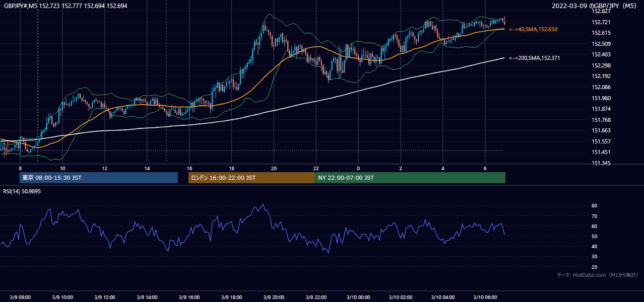Click price level 152.827 on the axis
Image resolution: width=644 pixels, height=302 pixels.
coord(601,11)
